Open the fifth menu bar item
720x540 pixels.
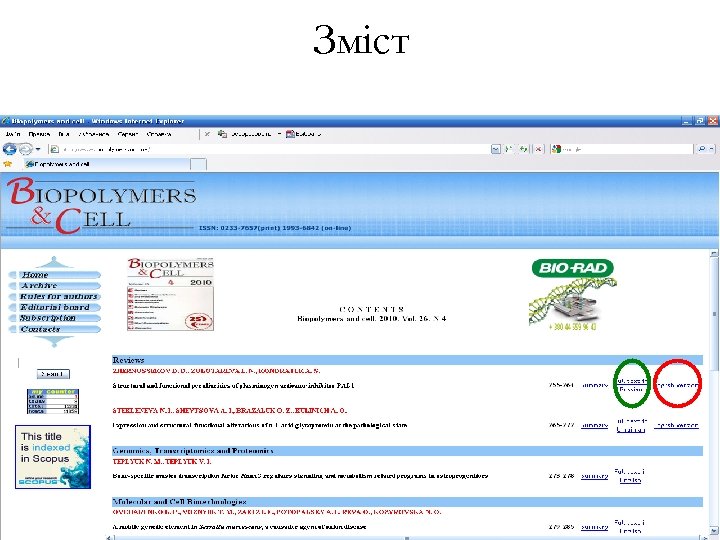(128, 134)
